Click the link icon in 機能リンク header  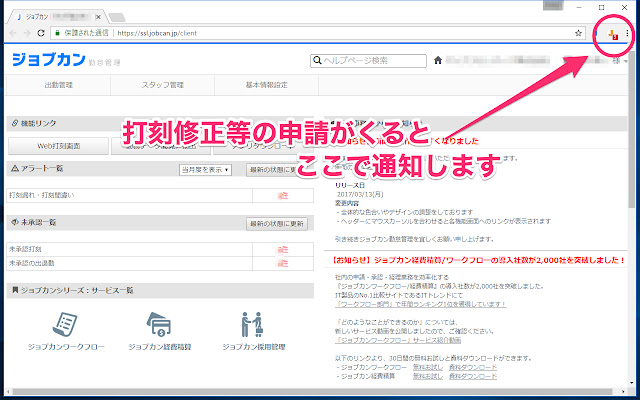(x=15, y=123)
